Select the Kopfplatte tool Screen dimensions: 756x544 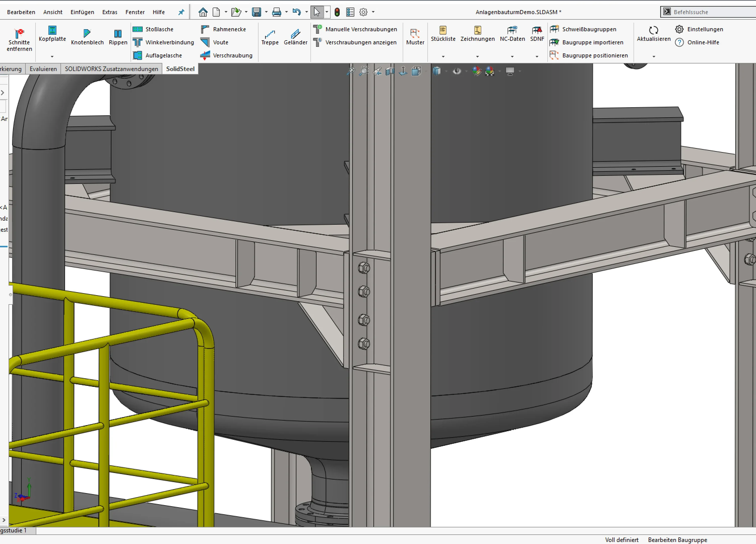tap(52, 34)
